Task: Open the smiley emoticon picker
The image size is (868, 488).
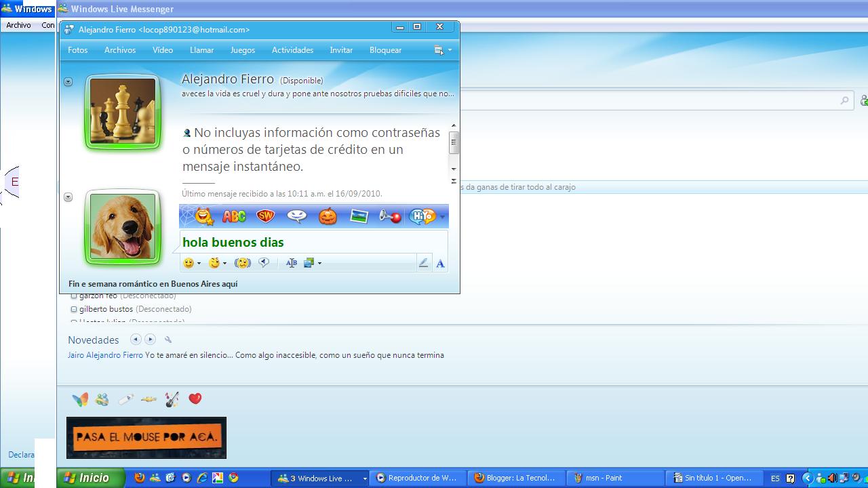Action: (189, 263)
